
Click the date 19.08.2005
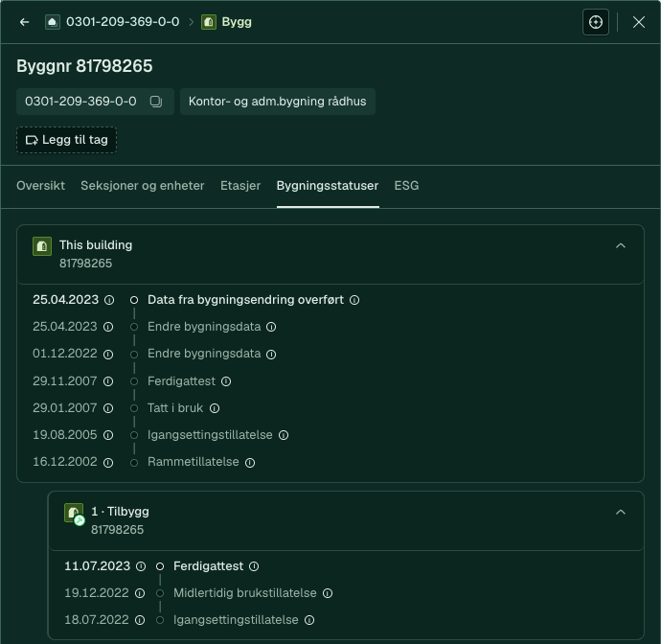65,435
